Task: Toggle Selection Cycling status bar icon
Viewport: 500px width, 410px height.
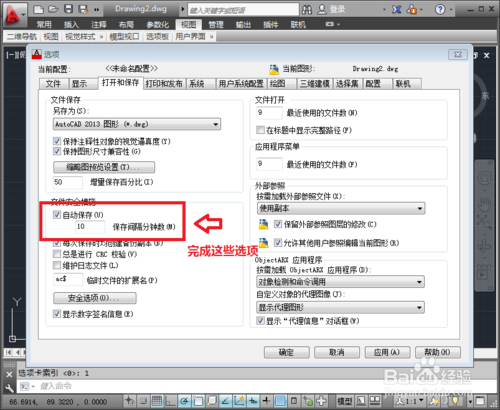Action: [308, 400]
